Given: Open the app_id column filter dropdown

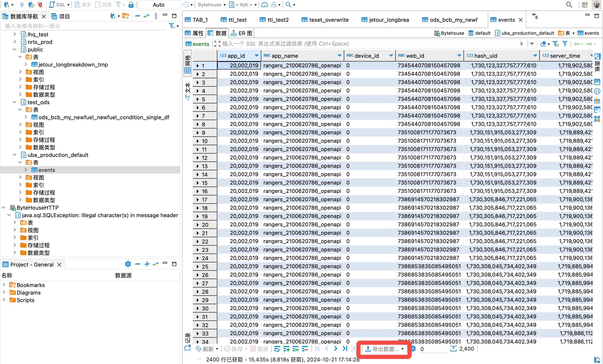Looking at the screenshot, I should [x=256, y=56].
